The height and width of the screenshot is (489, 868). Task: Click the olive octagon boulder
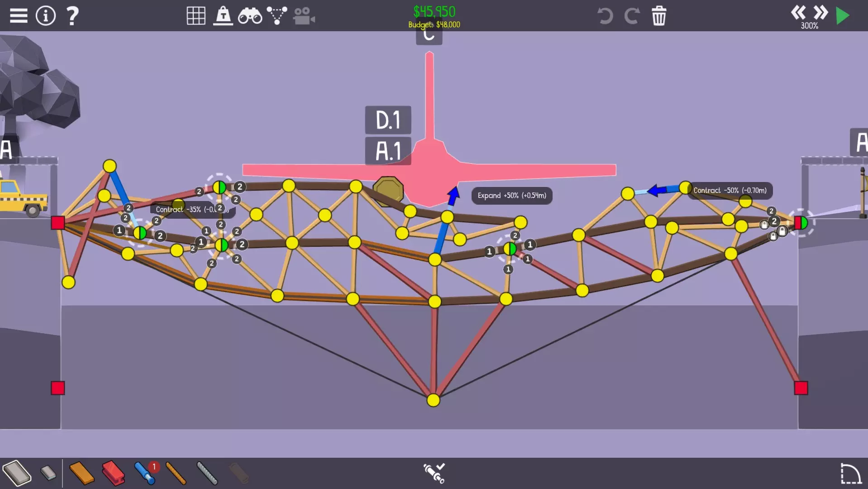(388, 192)
